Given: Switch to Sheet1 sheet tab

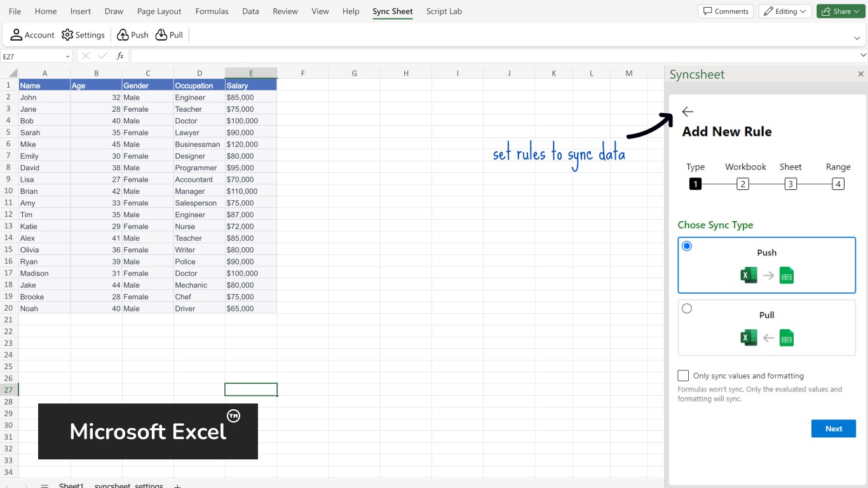Looking at the screenshot, I should [x=71, y=485].
